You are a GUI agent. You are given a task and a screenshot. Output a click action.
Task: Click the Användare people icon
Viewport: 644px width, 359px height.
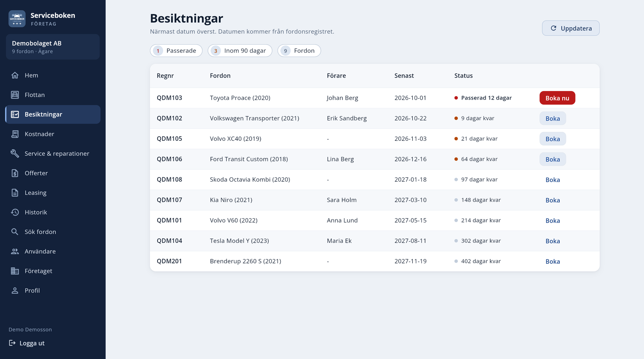click(15, 251)
